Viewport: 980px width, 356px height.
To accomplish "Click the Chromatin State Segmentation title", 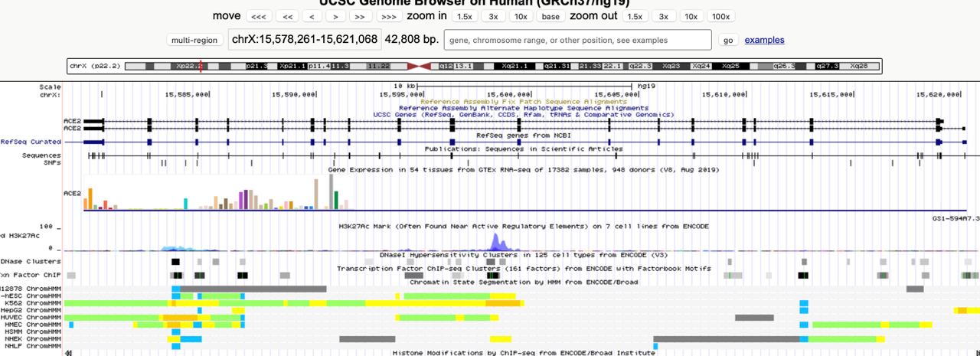I will [x=524, y=283].
